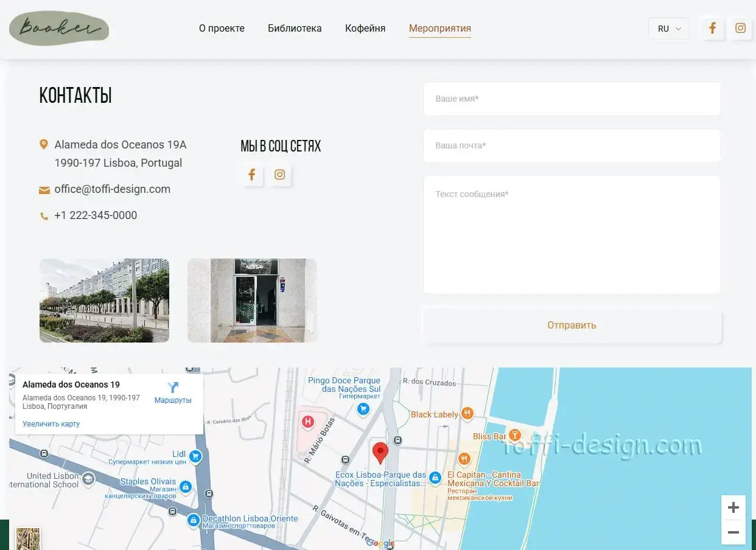The width and height of the screenshot is (756, 550).
Task: Open Instagram icon in header
Action: click(740, 29)
